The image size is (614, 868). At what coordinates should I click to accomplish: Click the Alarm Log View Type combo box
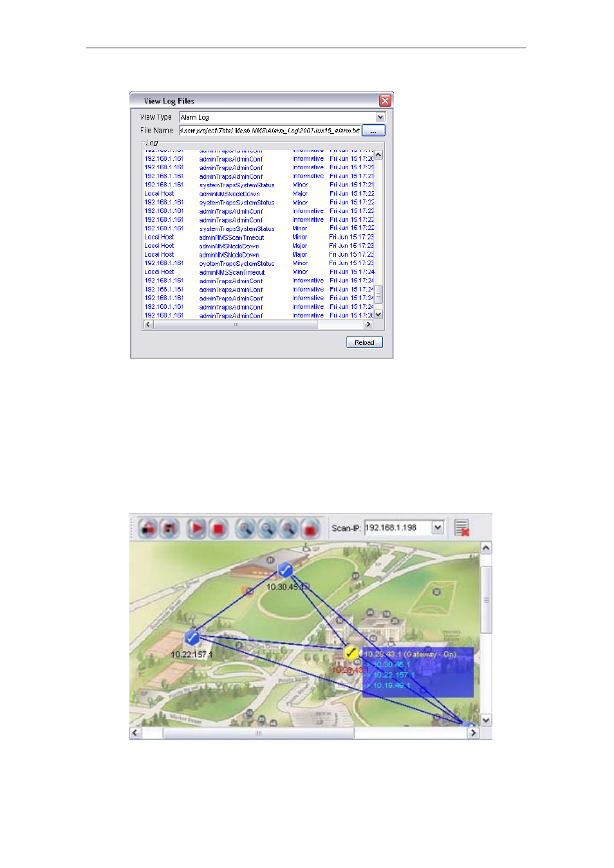click(282, 117)
